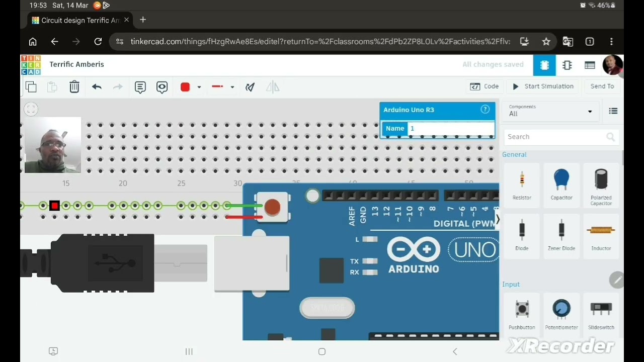644x362 pixels.
Task: Click the Send To button
Action: (602, 86)
